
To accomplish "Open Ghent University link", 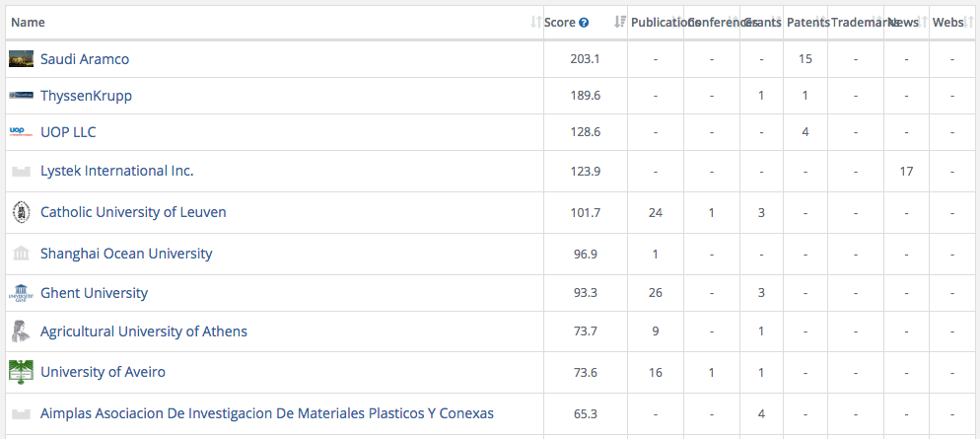I will point(95,293).
